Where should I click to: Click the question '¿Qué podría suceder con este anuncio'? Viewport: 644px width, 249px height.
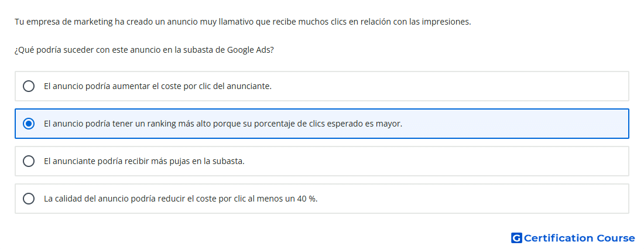click(x=144, y=50)
